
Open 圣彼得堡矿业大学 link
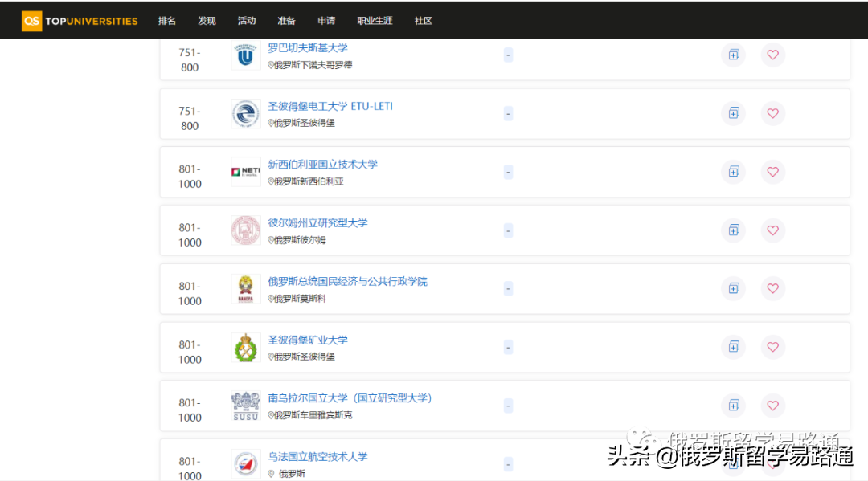point(308,340)
